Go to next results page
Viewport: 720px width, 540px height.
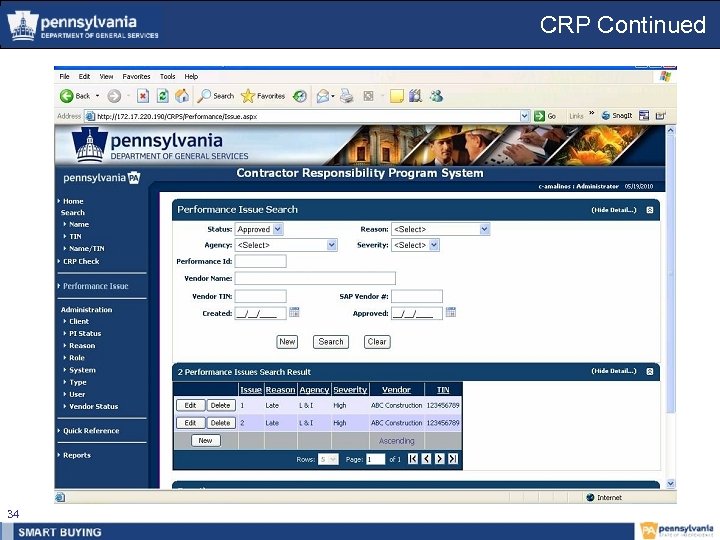coord(439,458)
